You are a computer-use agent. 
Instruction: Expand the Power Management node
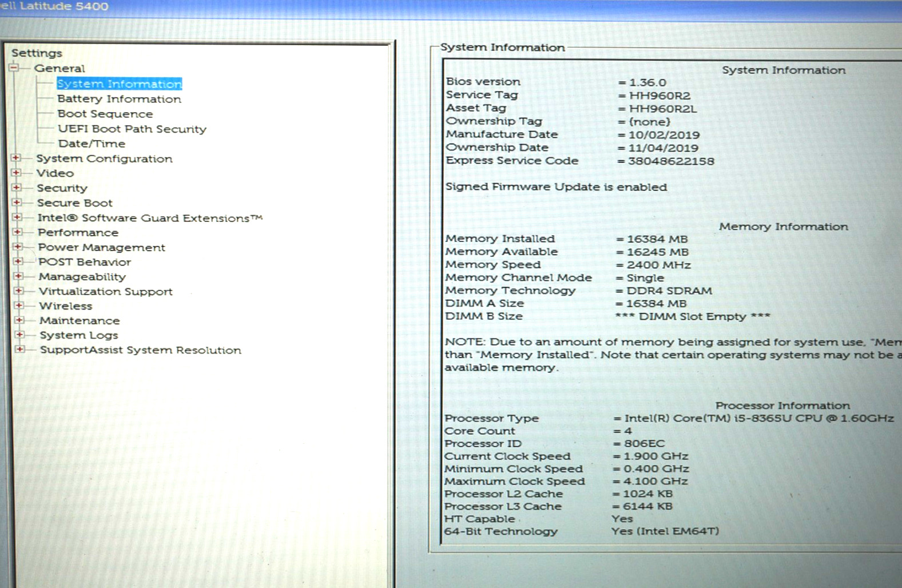coord(18,247)
